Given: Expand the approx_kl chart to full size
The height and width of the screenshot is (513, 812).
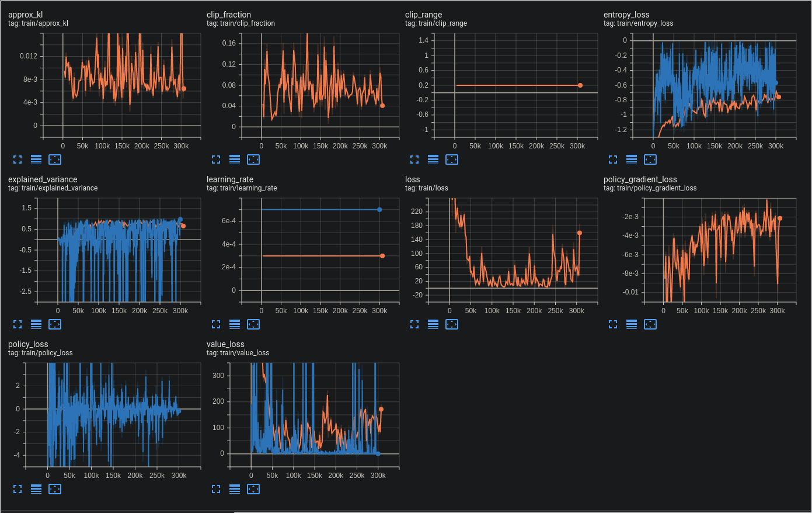Looking at the screenshot, I should click(18, 160).
